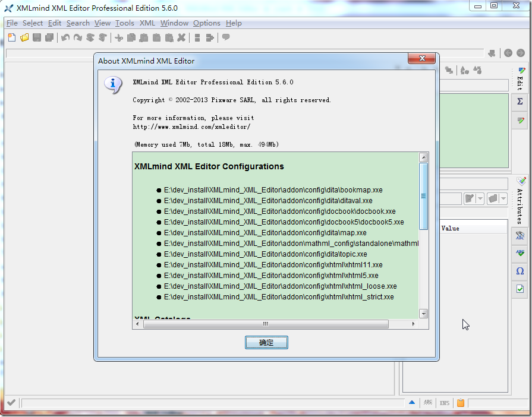Viewport: 532px width, 417px height.
Task: Click the horizontal scrollbar right arrow
Action: point(413,324)
